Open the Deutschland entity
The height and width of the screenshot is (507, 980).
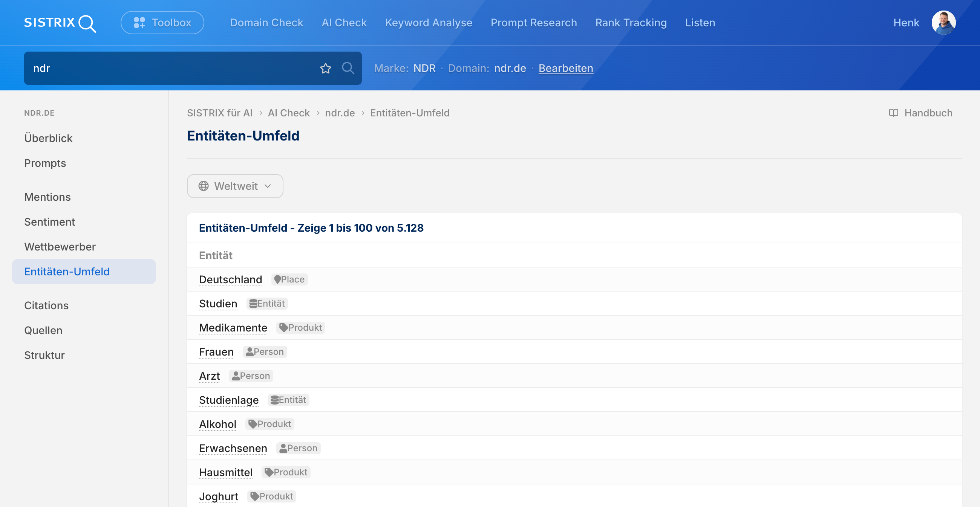[231, 280]
